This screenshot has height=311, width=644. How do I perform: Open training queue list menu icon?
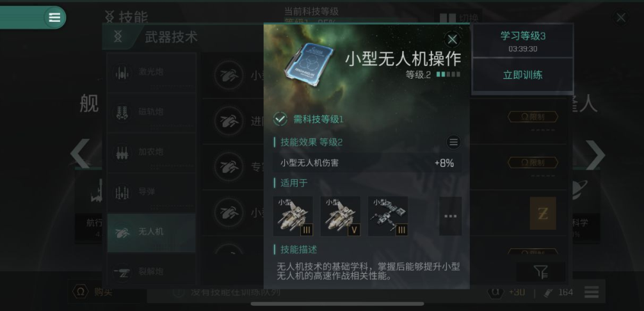592,292
